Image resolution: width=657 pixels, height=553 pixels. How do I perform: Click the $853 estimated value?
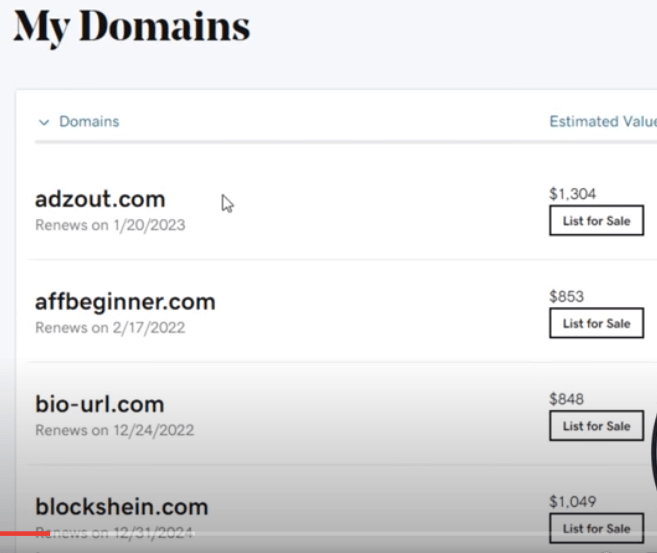click(x=566, y=296)
